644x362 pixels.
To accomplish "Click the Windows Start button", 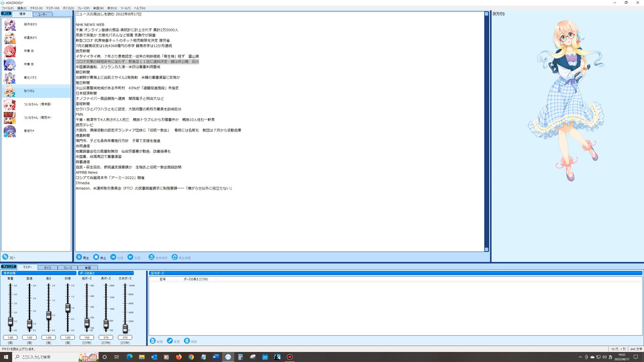I will coord(6,357).
